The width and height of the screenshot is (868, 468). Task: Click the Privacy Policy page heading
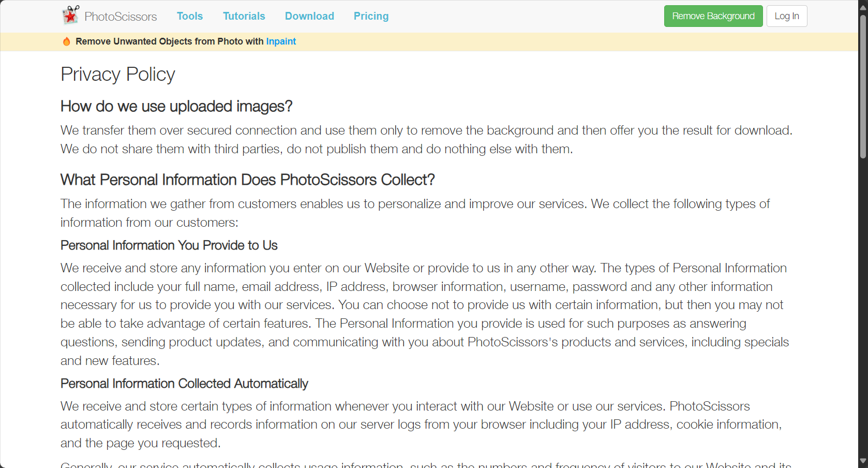pos(118,75)
